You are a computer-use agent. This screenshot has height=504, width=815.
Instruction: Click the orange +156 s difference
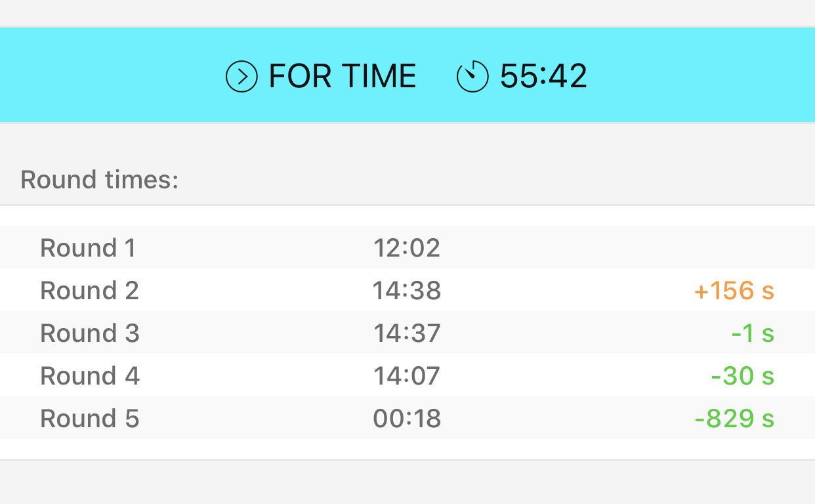734,291
